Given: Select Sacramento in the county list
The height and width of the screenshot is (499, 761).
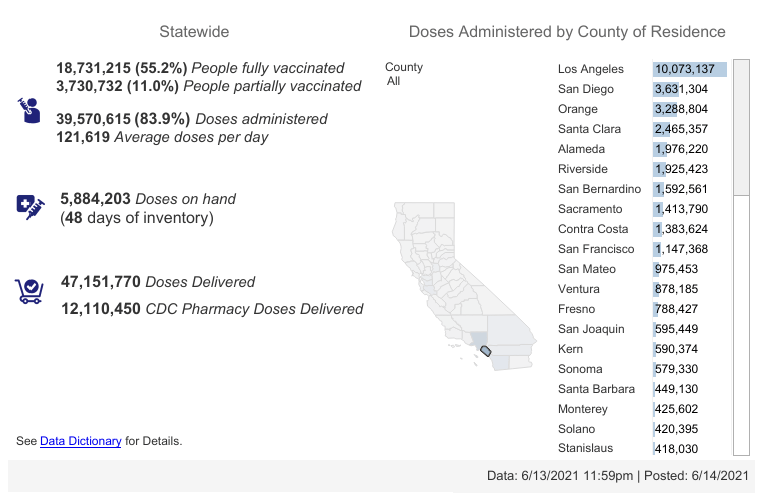Looking at the screenshot, I should [x=590, y=209].
